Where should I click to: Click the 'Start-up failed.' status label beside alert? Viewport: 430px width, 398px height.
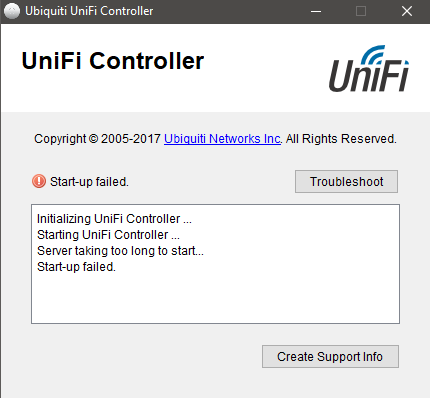pyautogui.click(x=89, y=182)
